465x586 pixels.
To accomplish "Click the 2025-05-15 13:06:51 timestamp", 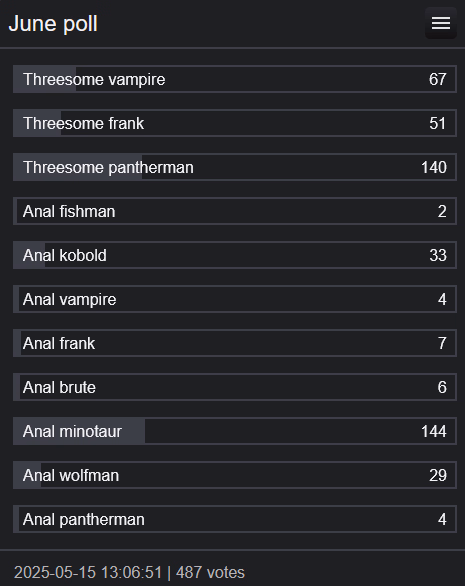I will 88,573.
